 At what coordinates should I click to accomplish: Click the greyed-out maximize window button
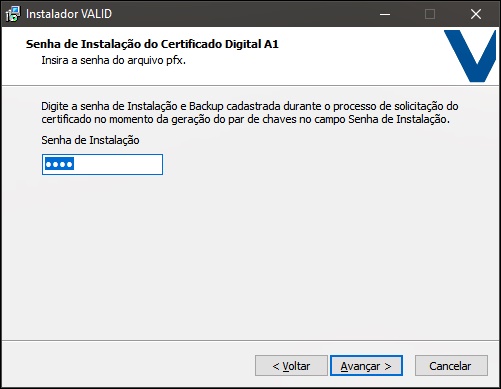430,14
